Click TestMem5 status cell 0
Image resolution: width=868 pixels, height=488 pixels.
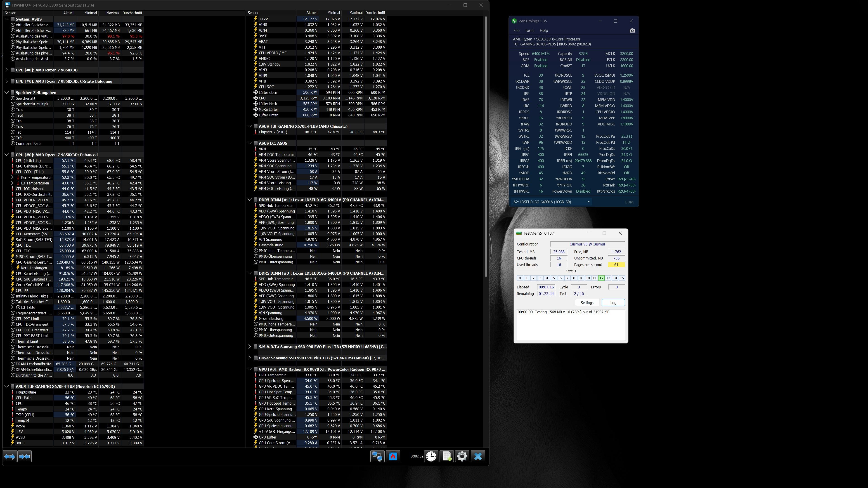pos(520,278)
